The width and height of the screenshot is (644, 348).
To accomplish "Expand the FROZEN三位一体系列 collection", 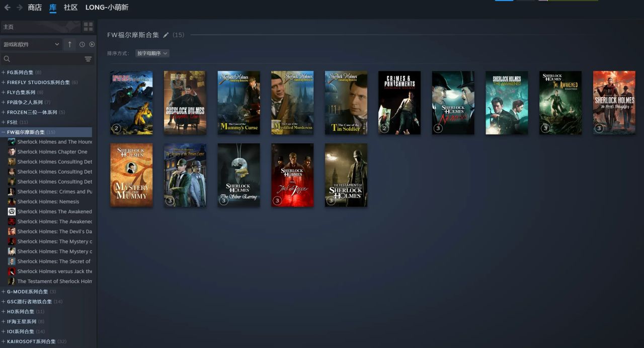I will [3, 112].
